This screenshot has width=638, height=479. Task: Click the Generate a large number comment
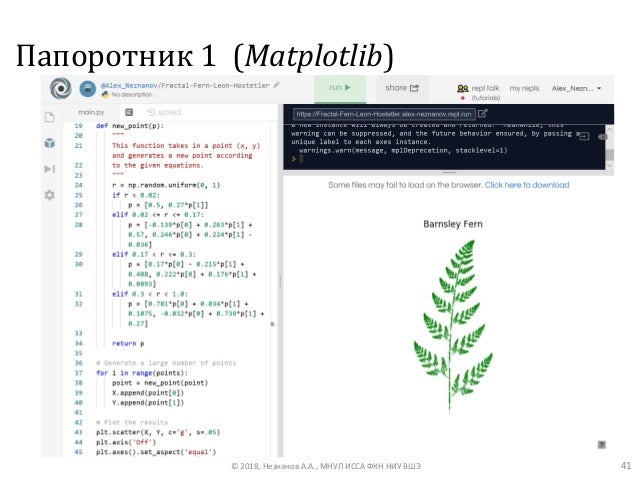pyautogui.click(x=166, y=363)
